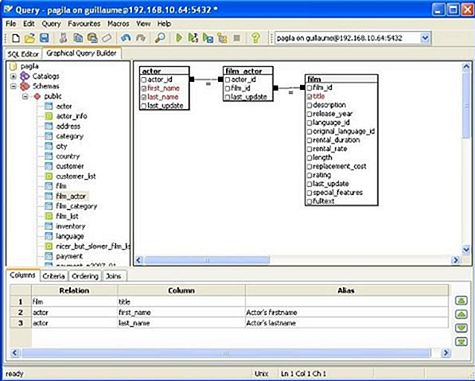Image resolution: width=475 pixels, height=381 pixels.
Task: Select film_category in the schema tree
Action: tap(76, 206)
